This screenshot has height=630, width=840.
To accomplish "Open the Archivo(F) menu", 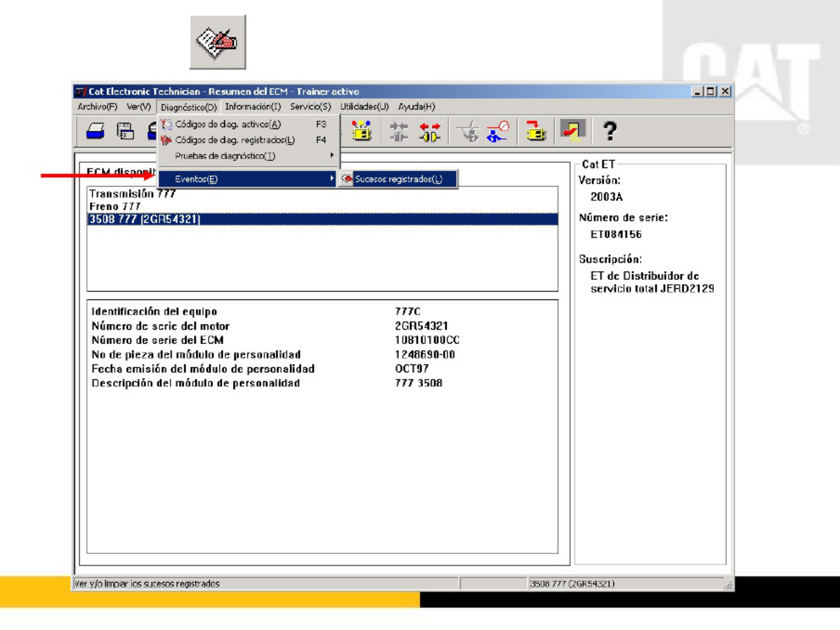I will pyautogui.click(x=97, y=107).
